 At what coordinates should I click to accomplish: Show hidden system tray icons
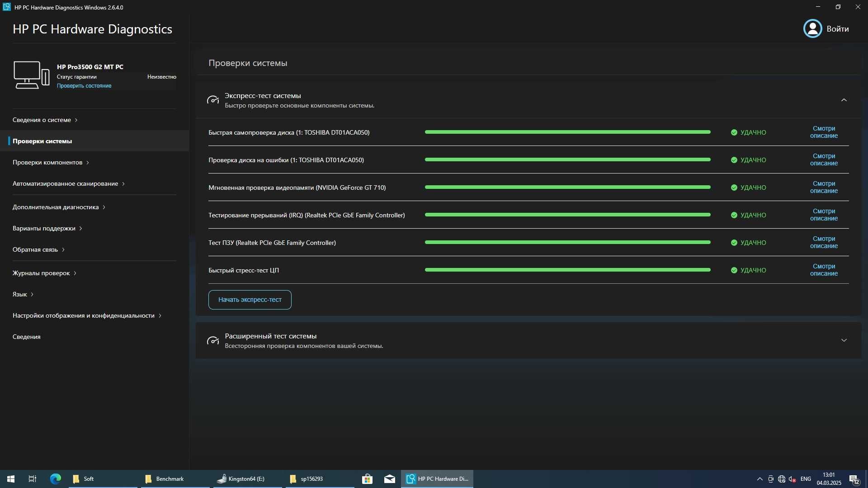pyautogui.click(x=759, y=479)
